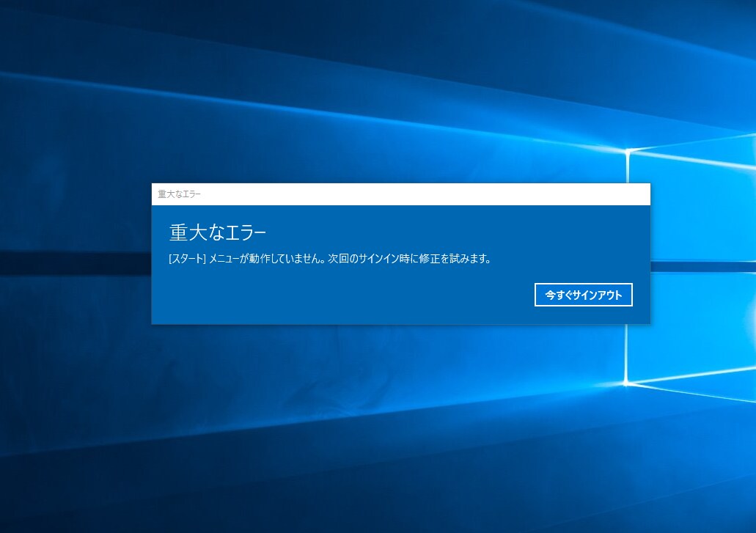This screenshot has height=533, width=756.
Task: Click glowing vertical edge of Windows logo
Action: [627, 354]
